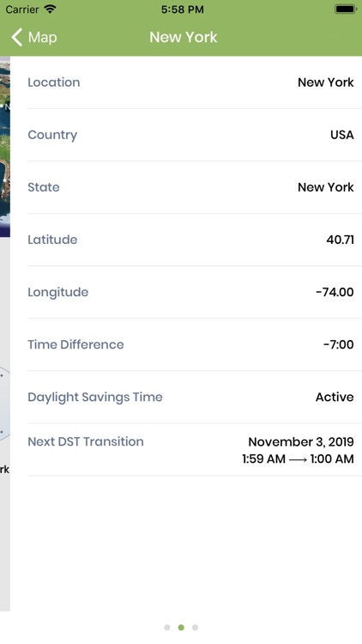
Task: Tap the first page indicator dot
Action: click(x=167, y=627)
